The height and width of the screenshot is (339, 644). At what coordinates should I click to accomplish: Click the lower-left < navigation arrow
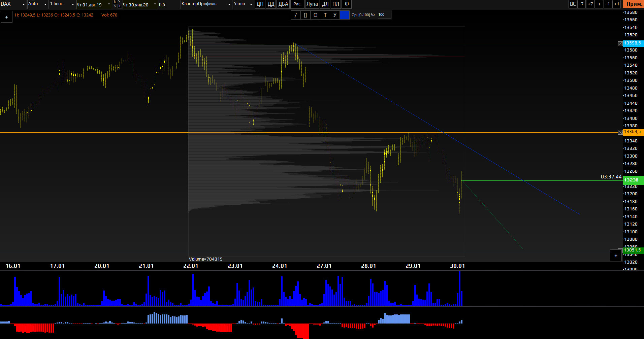pyautogui.click(x=115, y=6)
